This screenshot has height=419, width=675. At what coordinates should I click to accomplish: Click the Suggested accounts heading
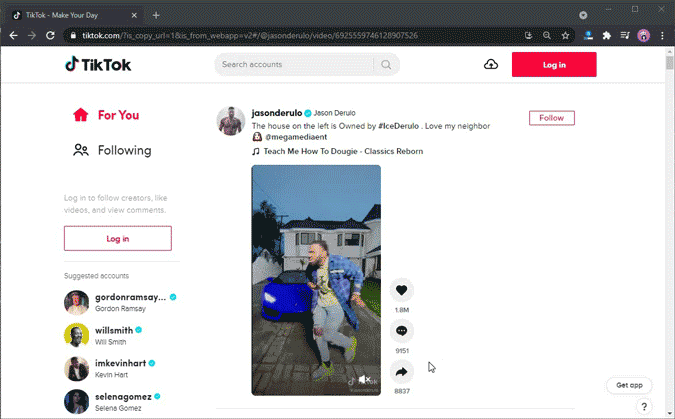click(96, 276)
